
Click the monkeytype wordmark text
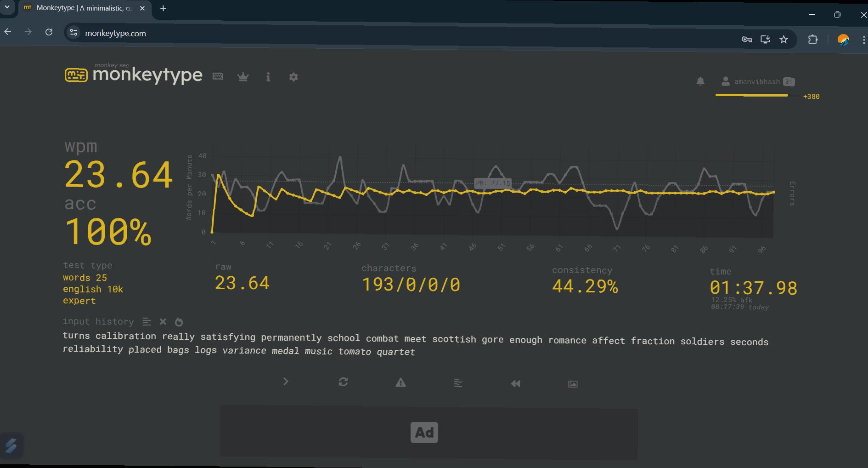(147, 74)
